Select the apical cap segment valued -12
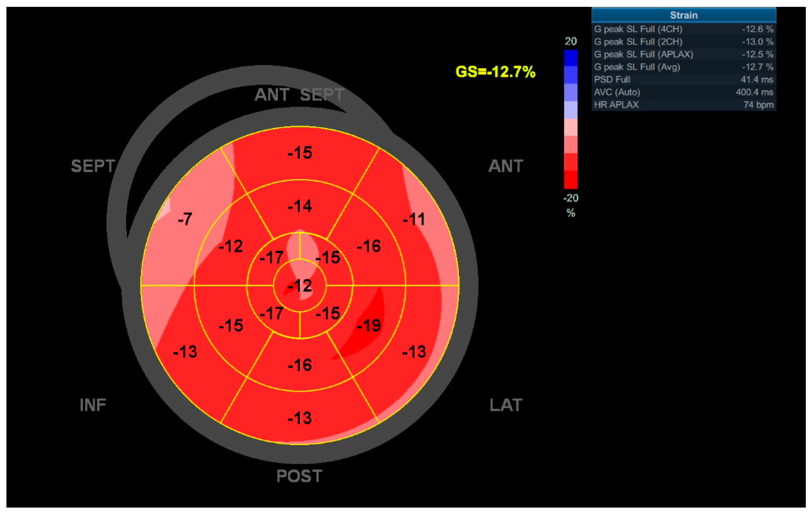 300,286
